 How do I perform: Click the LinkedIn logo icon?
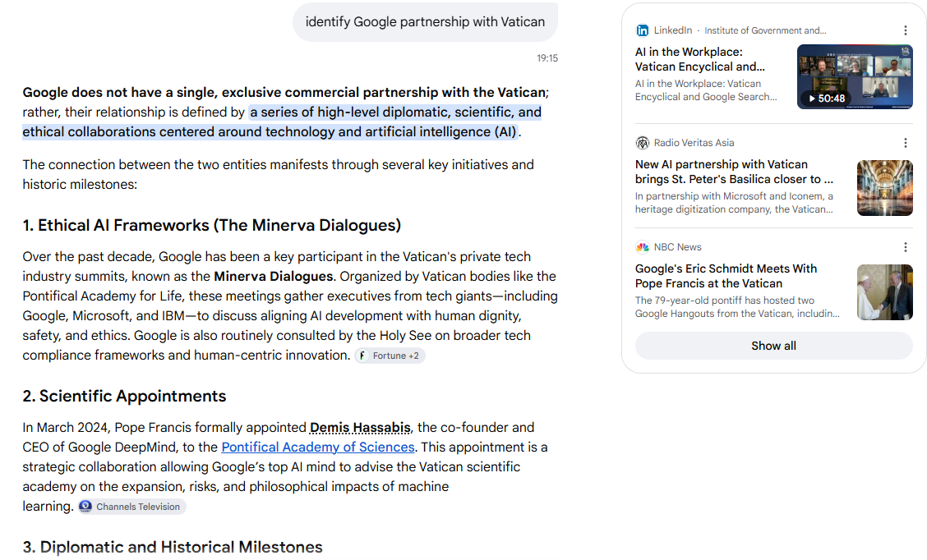tap(642, 30)
